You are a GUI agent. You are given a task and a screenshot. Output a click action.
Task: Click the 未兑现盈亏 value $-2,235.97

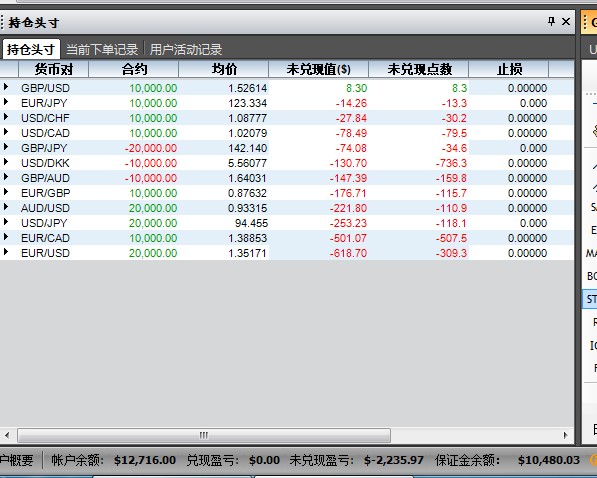(x=394, y=460)
